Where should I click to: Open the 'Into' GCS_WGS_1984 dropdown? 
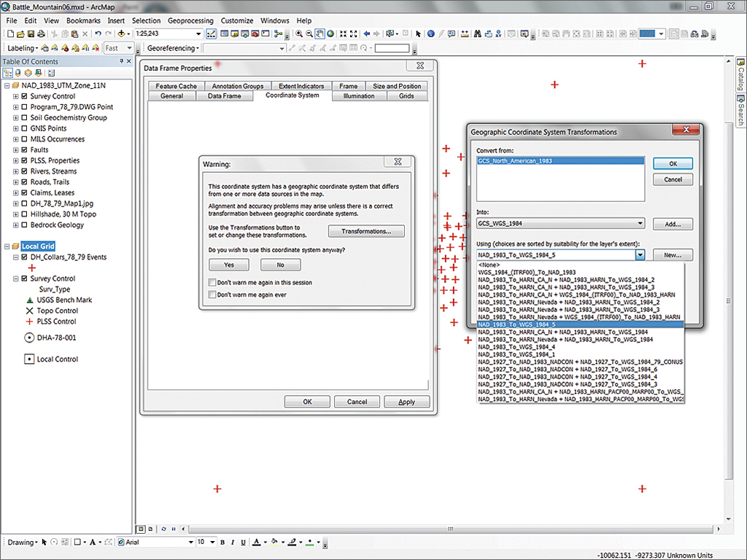(x=639, y=224)
